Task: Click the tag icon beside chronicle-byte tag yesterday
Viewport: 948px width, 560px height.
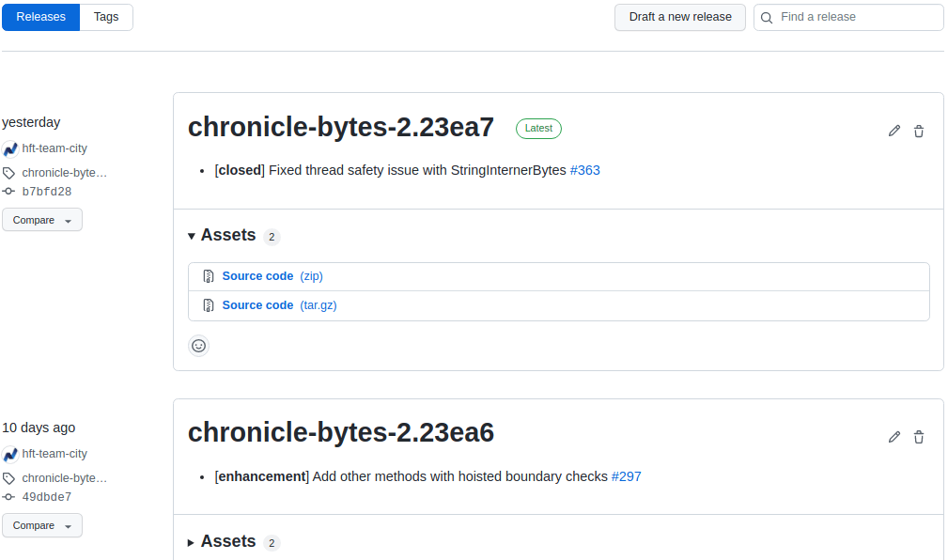Action: pos(9,172)
